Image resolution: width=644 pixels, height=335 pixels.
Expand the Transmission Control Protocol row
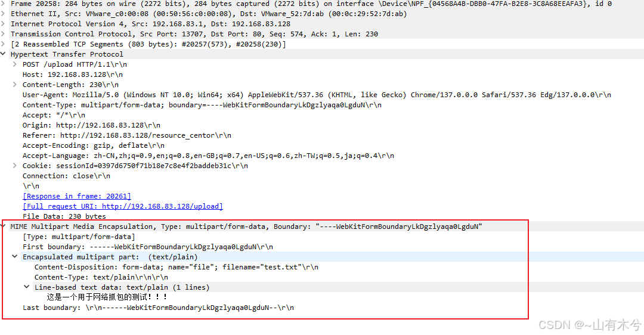click(x=3, y=34)
